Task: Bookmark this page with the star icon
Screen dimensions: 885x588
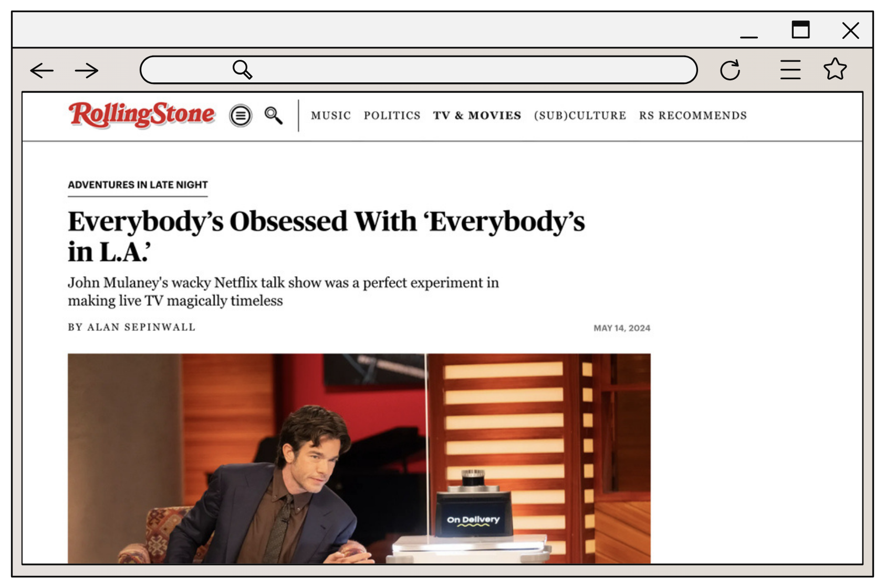Action: [x=835, y=69]
